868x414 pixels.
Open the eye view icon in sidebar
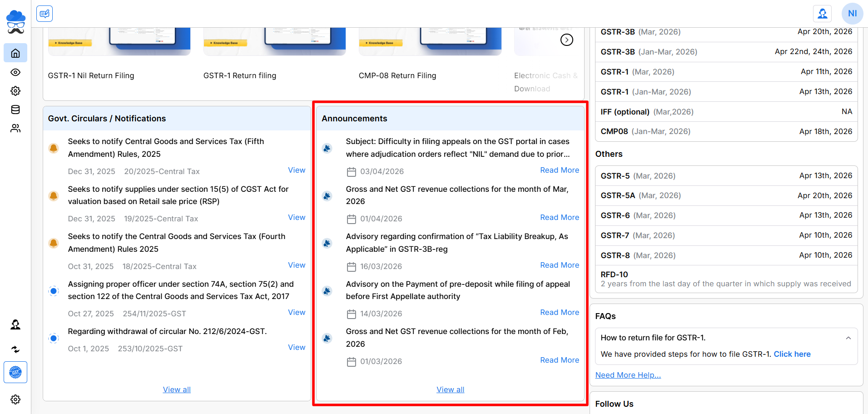[x=15, y=72]
